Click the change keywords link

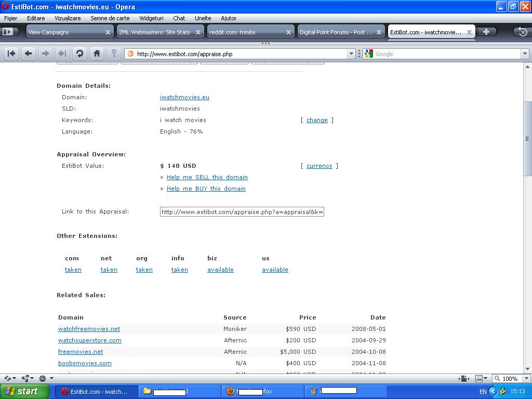[317, 120]
